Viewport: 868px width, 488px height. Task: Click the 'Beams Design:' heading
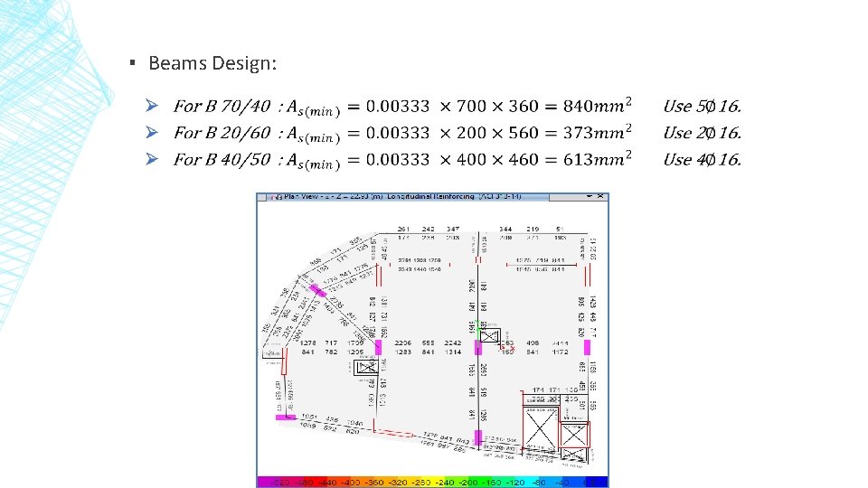click(212, 63)
